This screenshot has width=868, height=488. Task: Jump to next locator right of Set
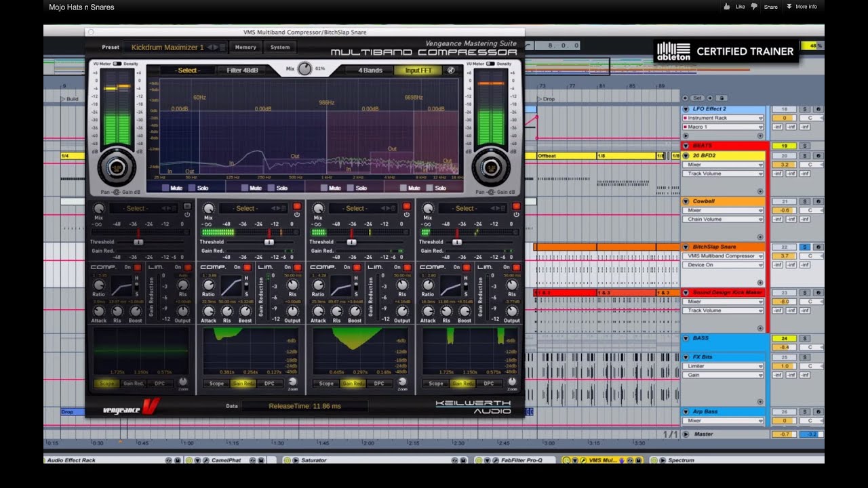pos(709,98)
